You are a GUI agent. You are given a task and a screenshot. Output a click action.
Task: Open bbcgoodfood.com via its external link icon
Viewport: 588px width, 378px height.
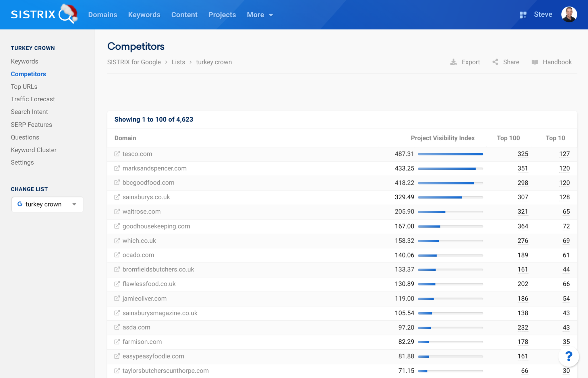point(117,183)
